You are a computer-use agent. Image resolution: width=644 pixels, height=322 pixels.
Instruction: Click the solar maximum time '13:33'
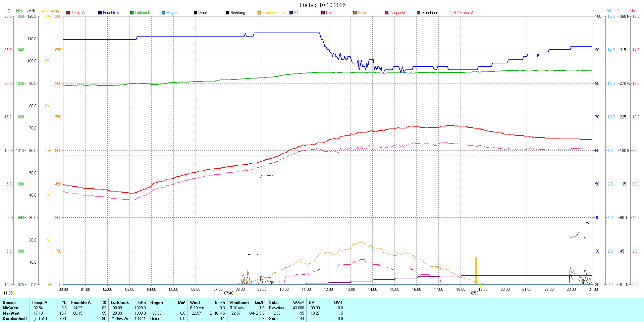point(276,313)
